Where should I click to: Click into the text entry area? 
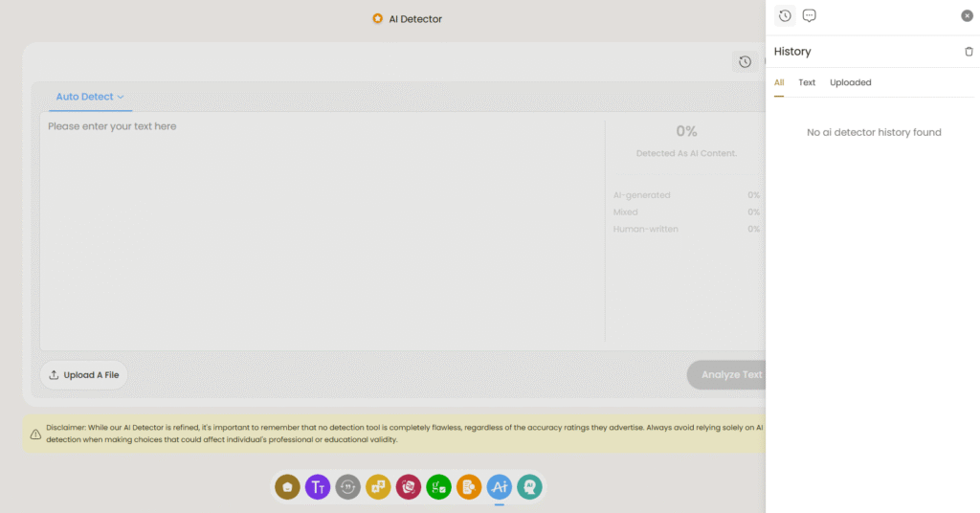pyautogui.click(x=321, y=230)
